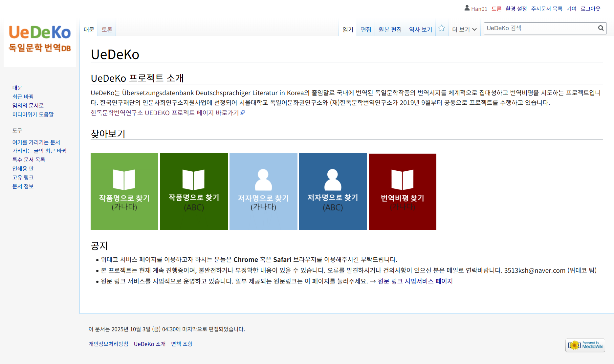Image resolution: width=614 pixels, height=364 pixels.
Task: Click the user icon next to Han01
Action: click(x=467, y=8)
